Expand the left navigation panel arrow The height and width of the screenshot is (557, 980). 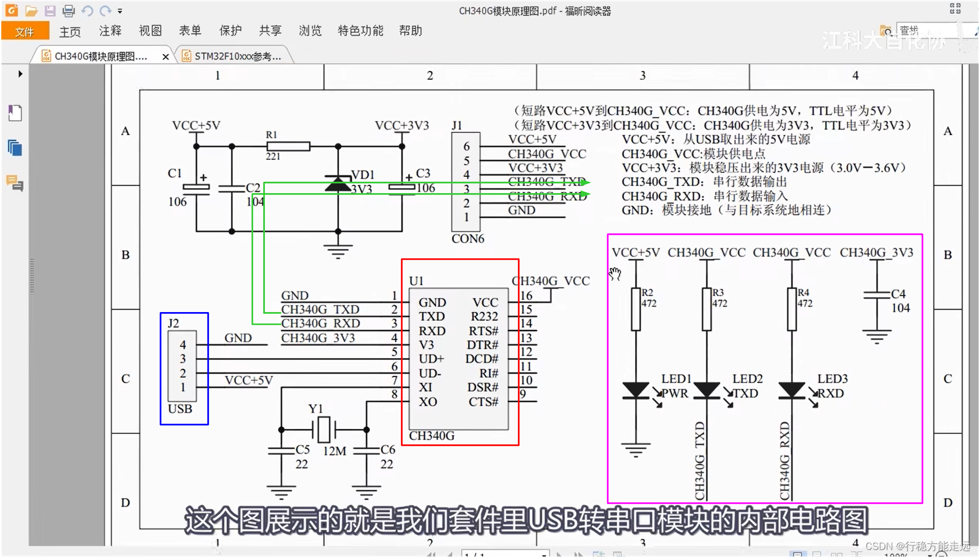[x=20, y=74]
